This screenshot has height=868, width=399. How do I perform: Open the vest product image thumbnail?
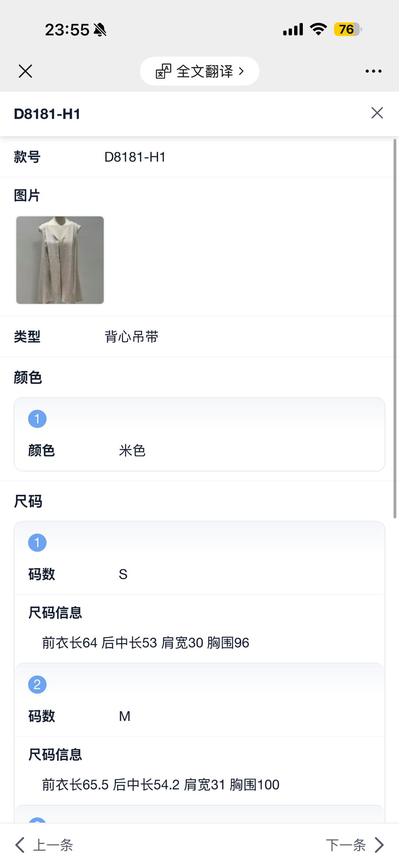pos(60,260)
